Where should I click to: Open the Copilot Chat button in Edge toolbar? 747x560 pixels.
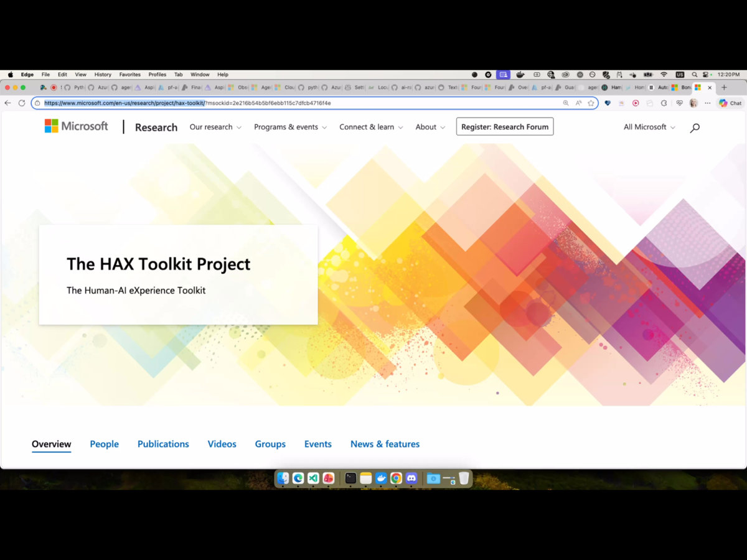[730, 103]
